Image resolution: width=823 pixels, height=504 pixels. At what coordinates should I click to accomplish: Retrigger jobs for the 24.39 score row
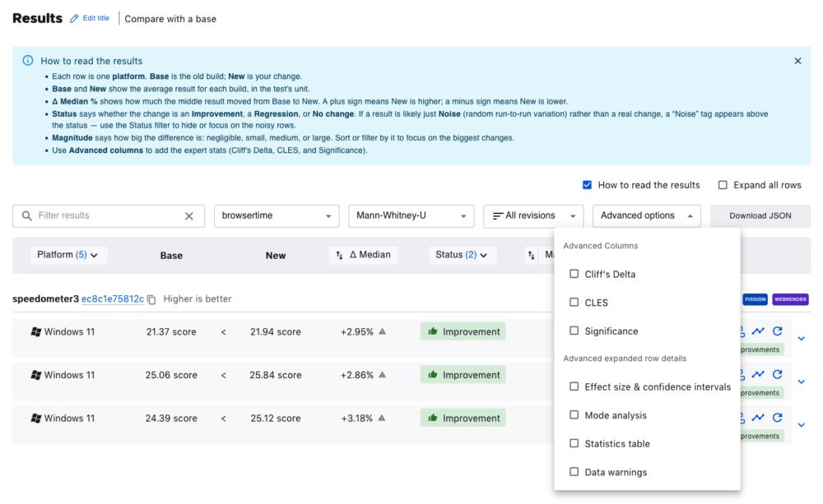(x=778, y=418)
